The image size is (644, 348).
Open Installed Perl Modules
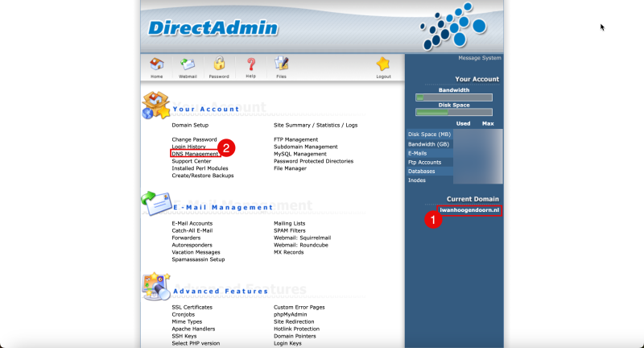200,168
